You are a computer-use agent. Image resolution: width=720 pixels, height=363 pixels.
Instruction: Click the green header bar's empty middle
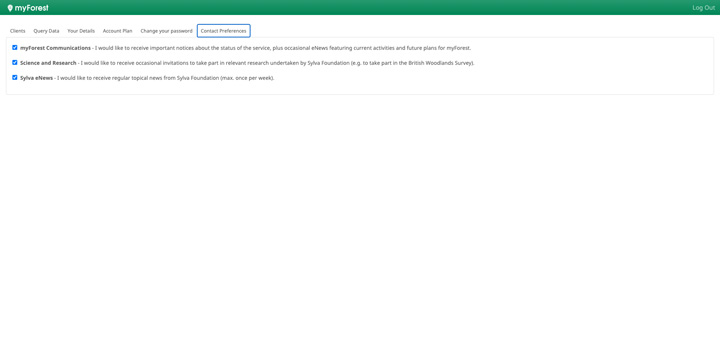click(x=367, y=7)
